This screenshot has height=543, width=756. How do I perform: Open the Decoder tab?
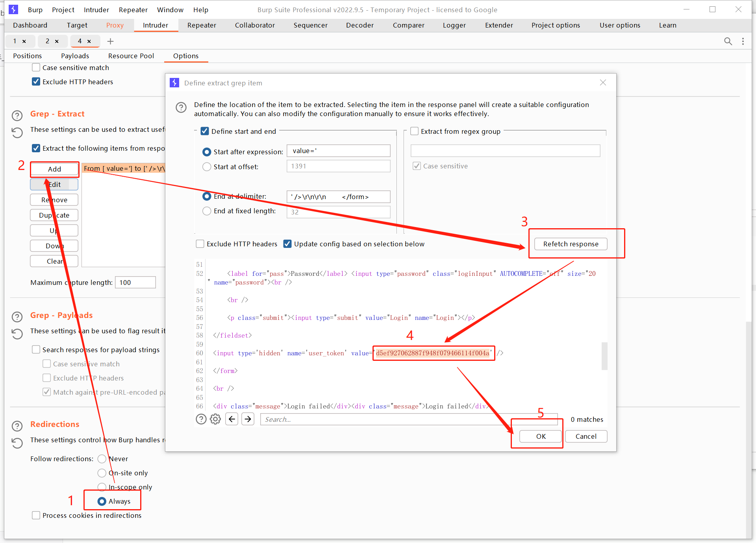[360, 25]
